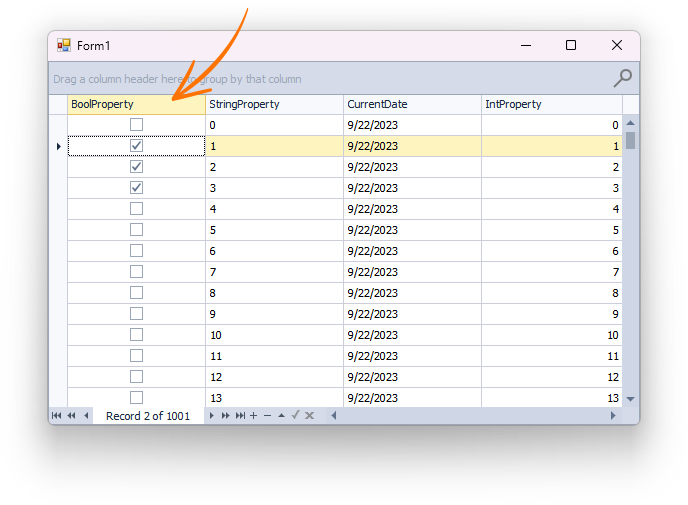This screenshot has width=688, height=505.
Task: Click row indicator arrow for row 1
Action: 58,146
